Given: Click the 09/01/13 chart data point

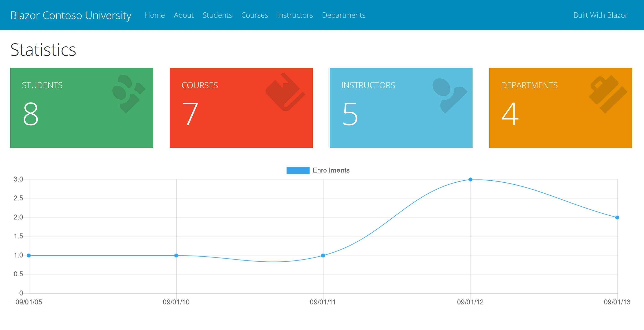Looking at the screenshot, I should [x=617, y=217].
